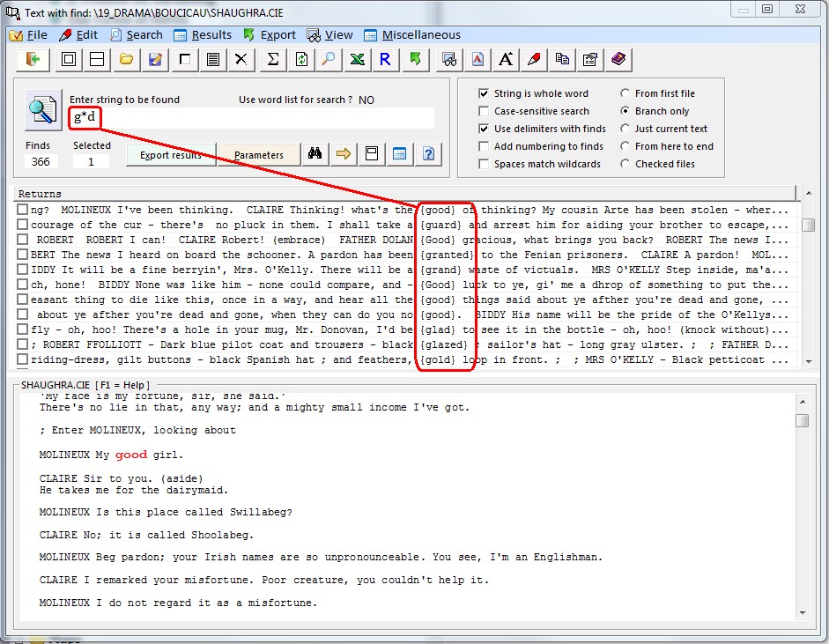The image size is (829, 644).
Task: Start search with the magnifier document button
Action: [x=41, y=110]
